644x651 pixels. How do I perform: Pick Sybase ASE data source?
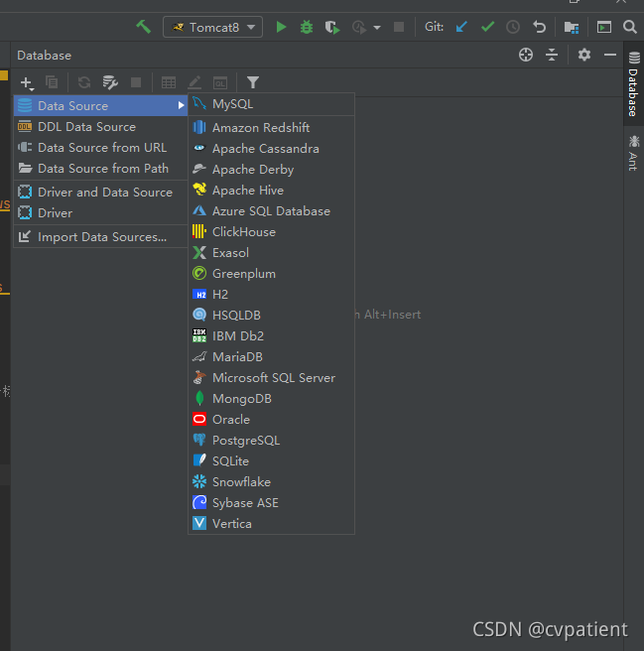(x=272, y=502)
